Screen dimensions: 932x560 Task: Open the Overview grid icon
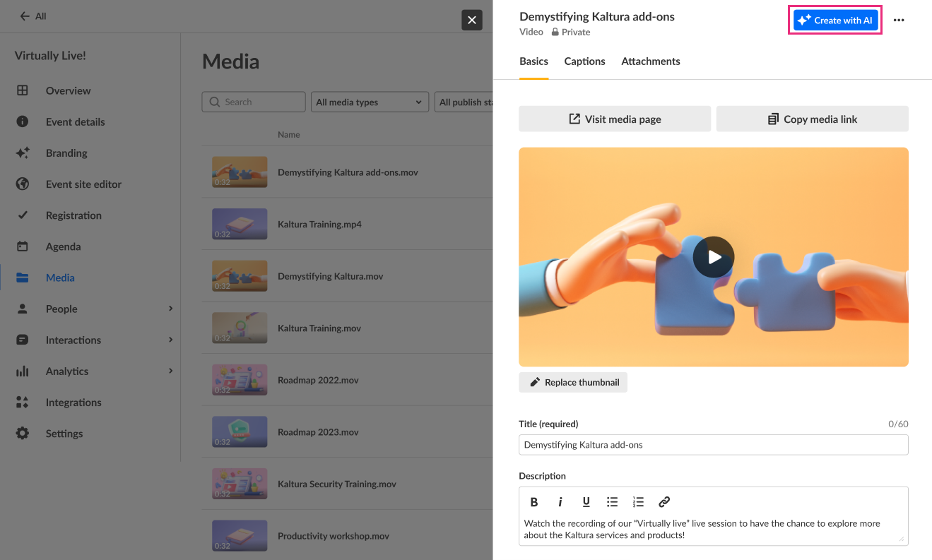(23, 90)
